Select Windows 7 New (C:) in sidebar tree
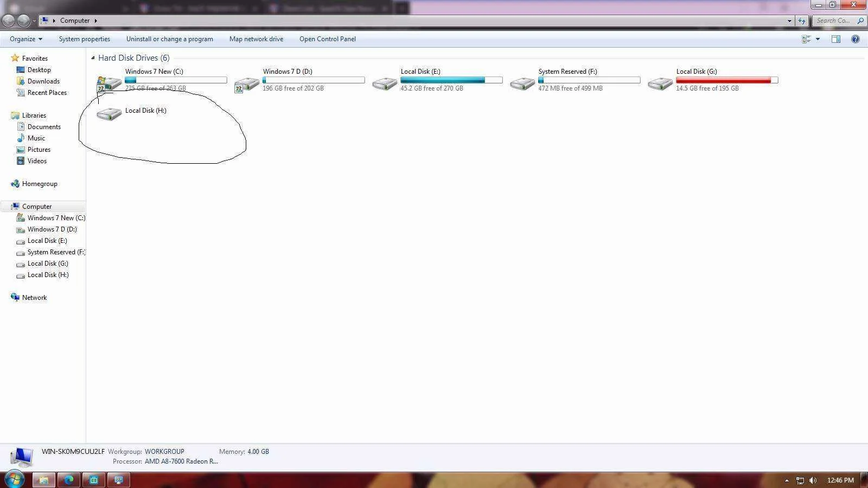This screenshot has height=488, width=868. pyautogui.click(x=56, y=218)
